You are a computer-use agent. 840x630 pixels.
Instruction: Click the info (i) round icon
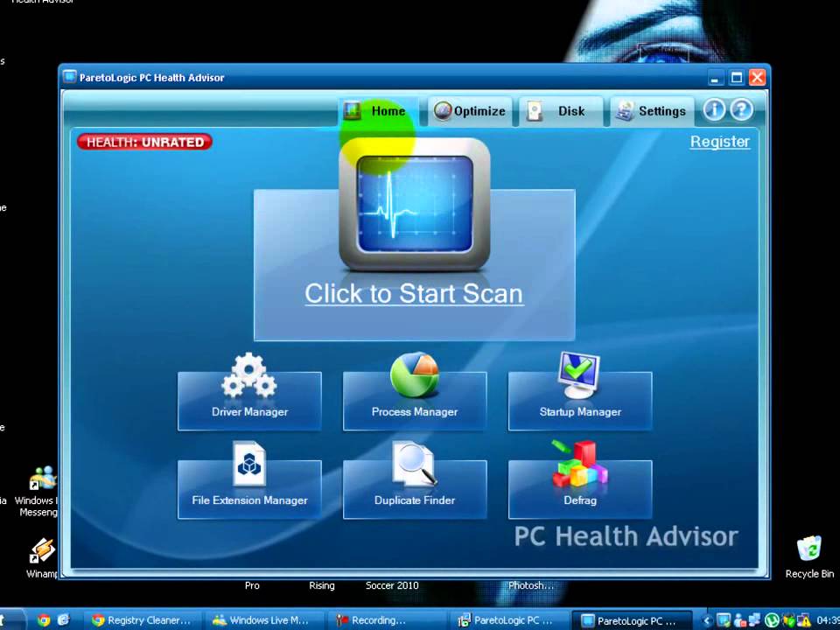(x=714, y=110)
